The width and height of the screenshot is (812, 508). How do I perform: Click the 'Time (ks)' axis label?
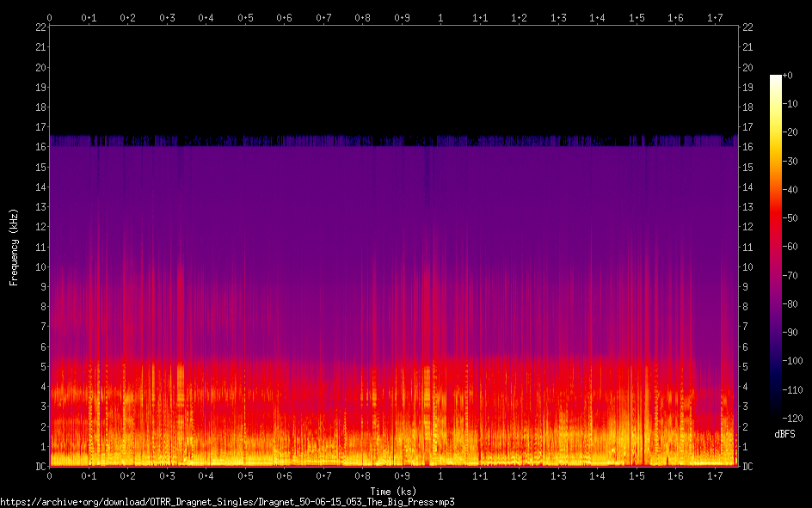pyautogui.click(x=393, y=492)
